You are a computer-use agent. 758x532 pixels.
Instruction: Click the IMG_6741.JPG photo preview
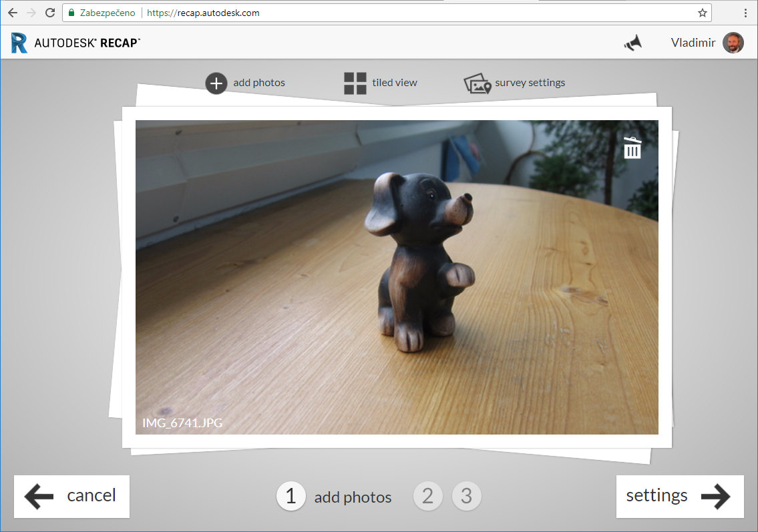pos(397,277)
